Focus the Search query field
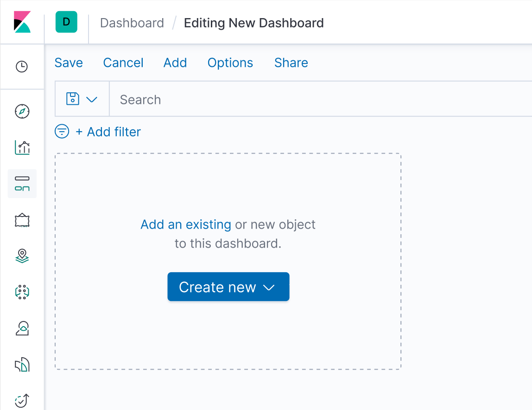 (320, 99)
